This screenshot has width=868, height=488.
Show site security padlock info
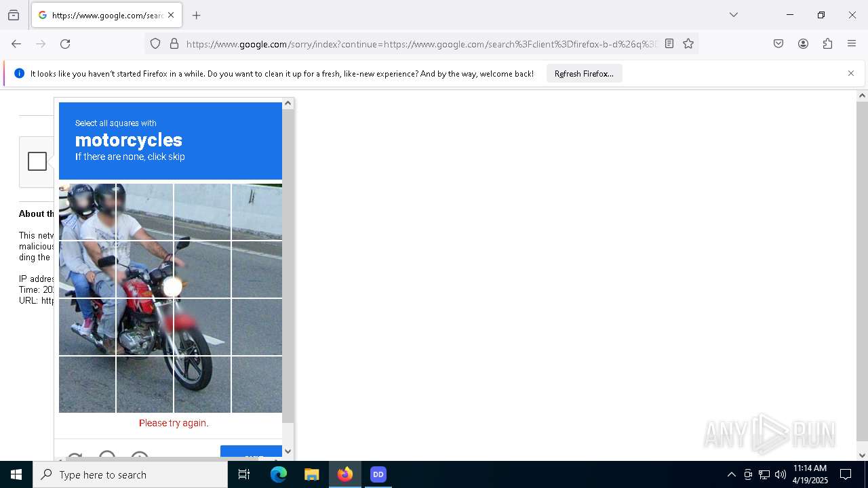click(x=174, y=43)
